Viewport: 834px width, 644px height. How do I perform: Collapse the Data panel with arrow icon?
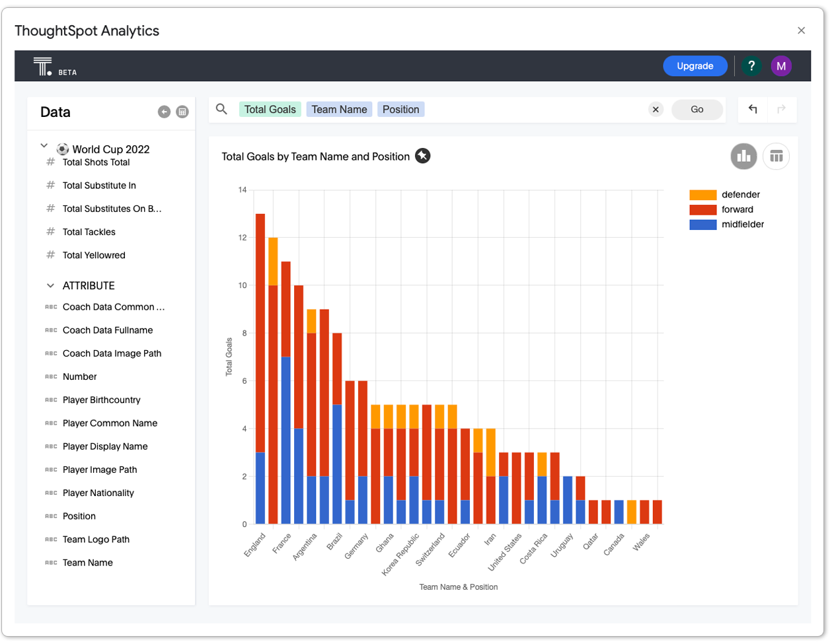pos(164,112)
